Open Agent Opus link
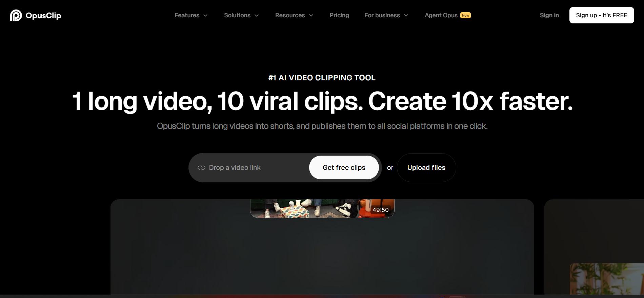 click(x=441, y=15)
